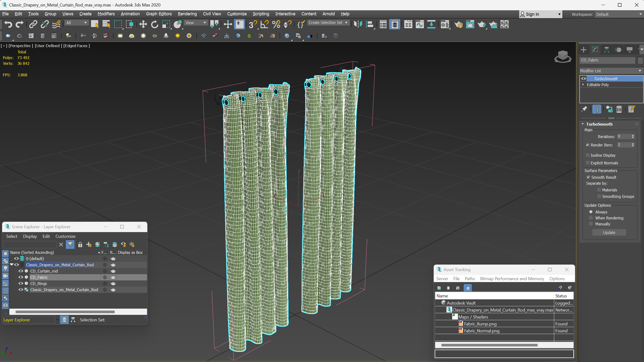Uncheck Smooth Result option
This screenshot has height=362, width=644.
coord(588,177)
